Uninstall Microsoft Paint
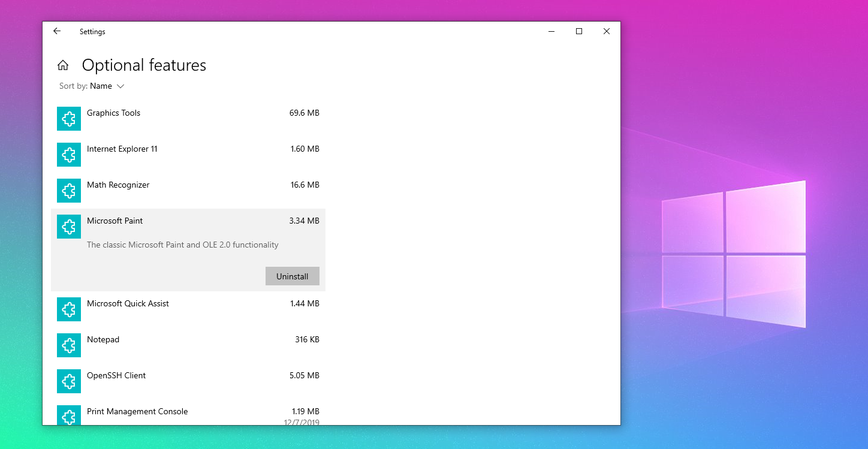This screenshot has height=449, width=868. pos(293,276)
